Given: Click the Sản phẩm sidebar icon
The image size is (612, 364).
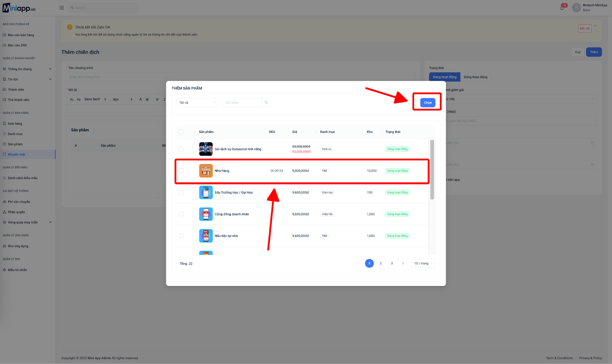Looking at the screenshot, I should (x=5, y=144).
